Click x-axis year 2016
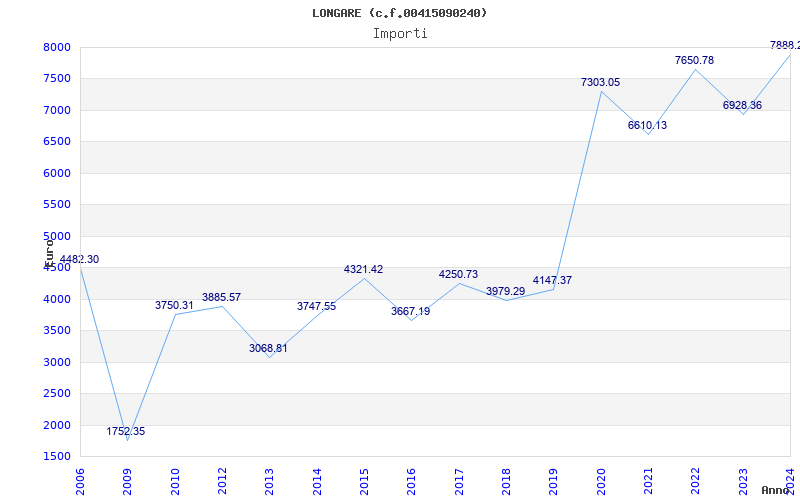The height and width of the screenshot is (500, 800). pos(412,481)
